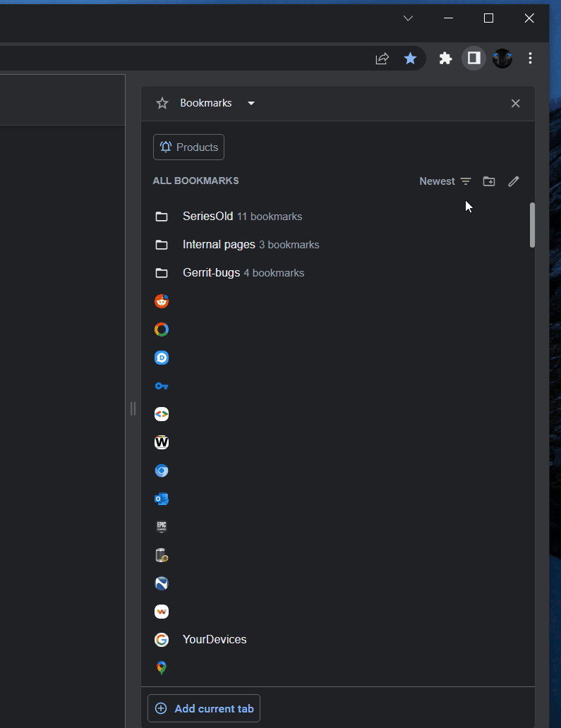Click the edit pencil icon
561x728 pixels.
click(x=513, y=181)
